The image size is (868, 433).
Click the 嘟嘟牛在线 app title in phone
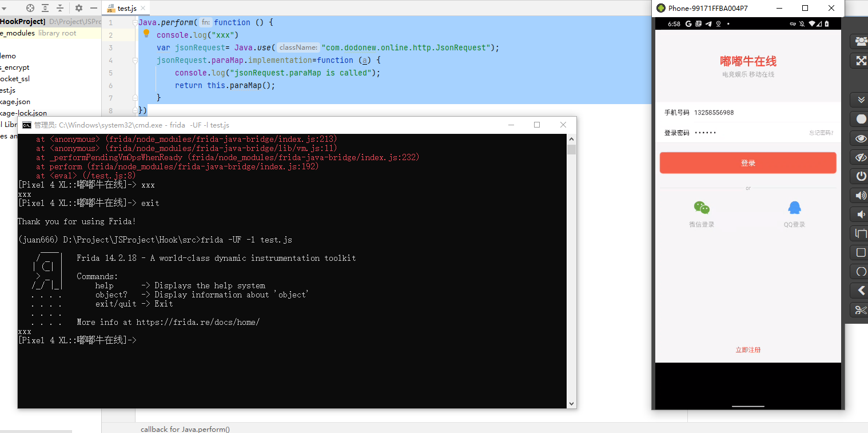pos(748,61)
